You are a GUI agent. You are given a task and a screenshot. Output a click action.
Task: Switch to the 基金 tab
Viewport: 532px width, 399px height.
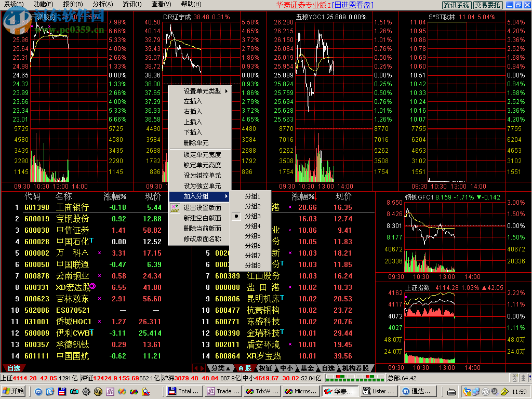tap(308, 368)
